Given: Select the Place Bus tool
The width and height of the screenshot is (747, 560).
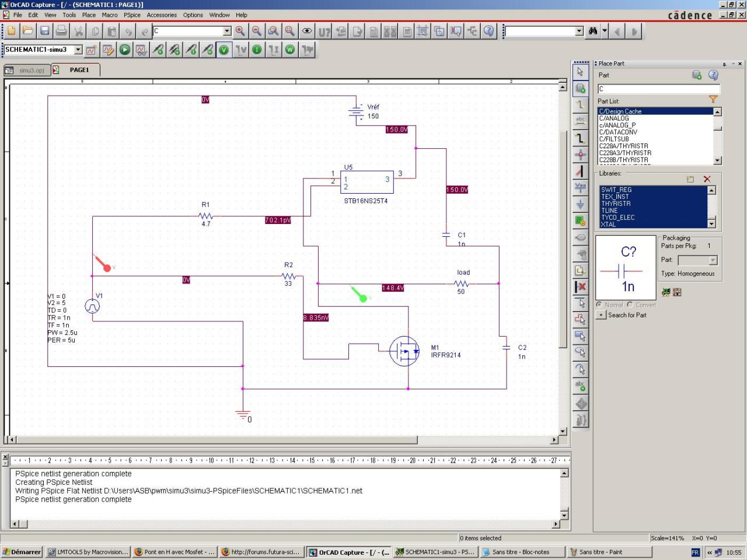Looking at the screenshot, I should (x=580, y=138).
